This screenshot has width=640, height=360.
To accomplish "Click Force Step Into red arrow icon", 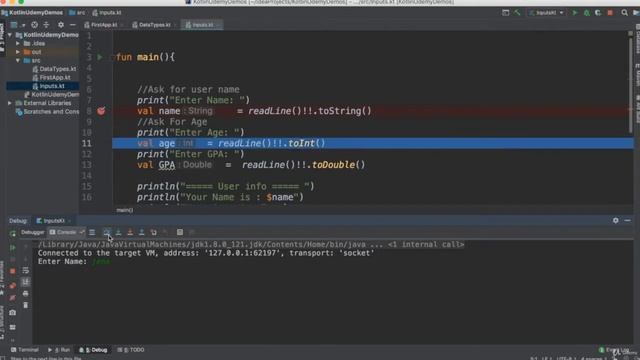I will point(130,232).
